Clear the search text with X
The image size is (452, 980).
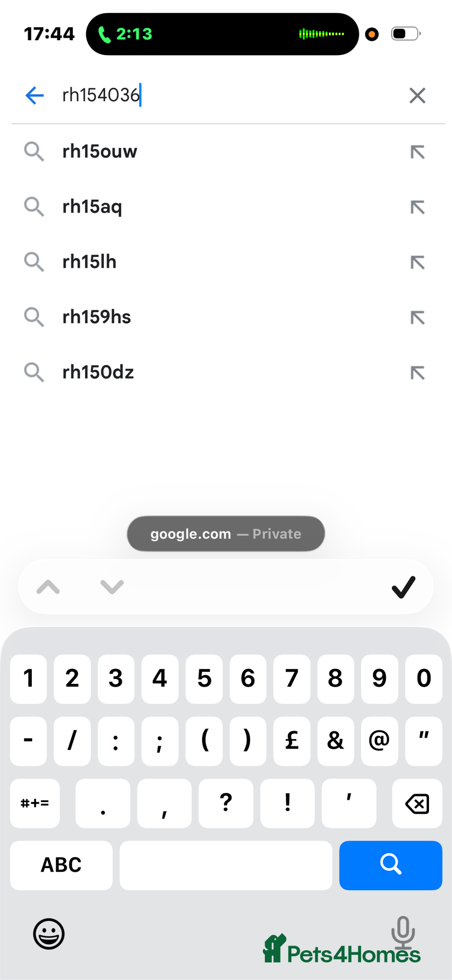coord(417,95)
